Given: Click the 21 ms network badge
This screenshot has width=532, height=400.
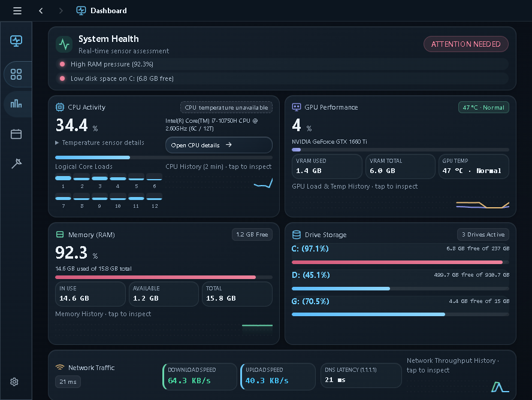Looking at the screenshot, I should click(68, 381).
